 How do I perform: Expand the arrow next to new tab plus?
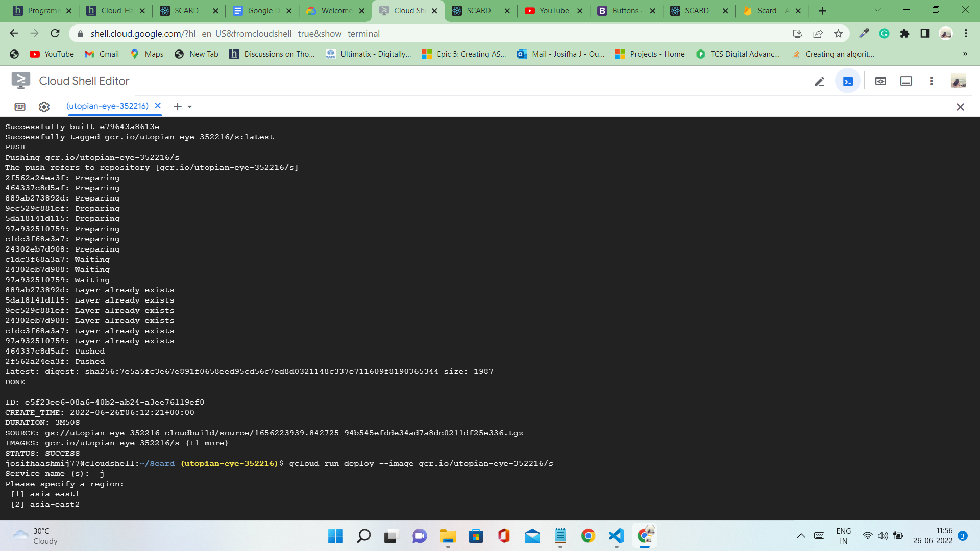point(190,107)
